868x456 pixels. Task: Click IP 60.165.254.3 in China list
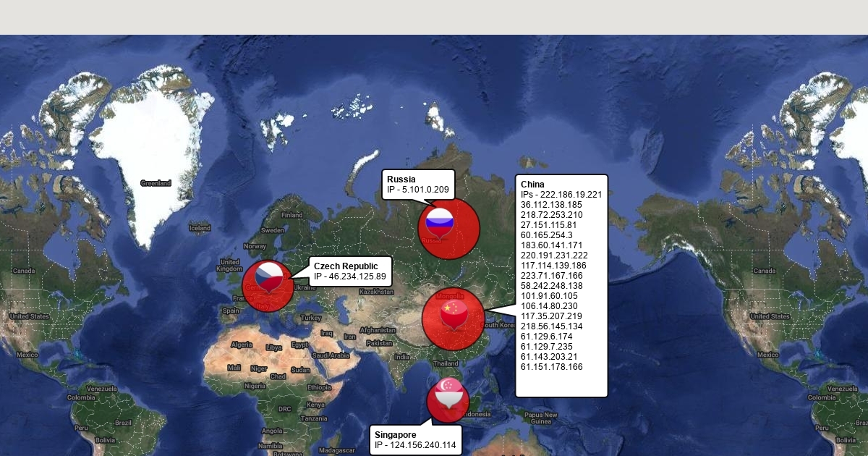(546, 235)
